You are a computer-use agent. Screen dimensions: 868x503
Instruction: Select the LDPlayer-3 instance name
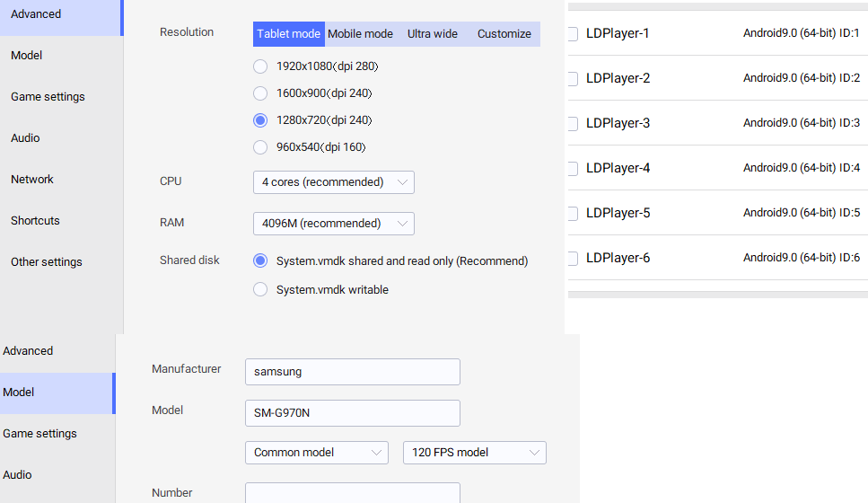(618, 123)
